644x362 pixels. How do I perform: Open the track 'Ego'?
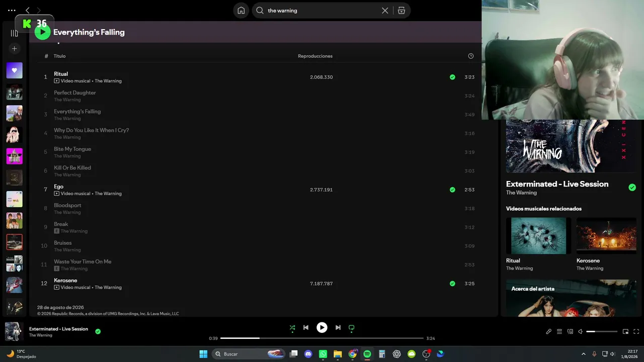[59, 187]
